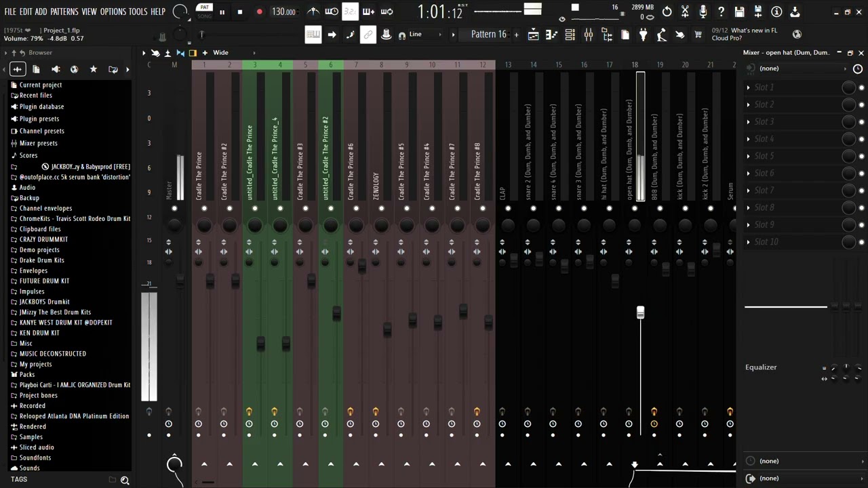
Task: Expand the Packs folder
Action: 27,374
